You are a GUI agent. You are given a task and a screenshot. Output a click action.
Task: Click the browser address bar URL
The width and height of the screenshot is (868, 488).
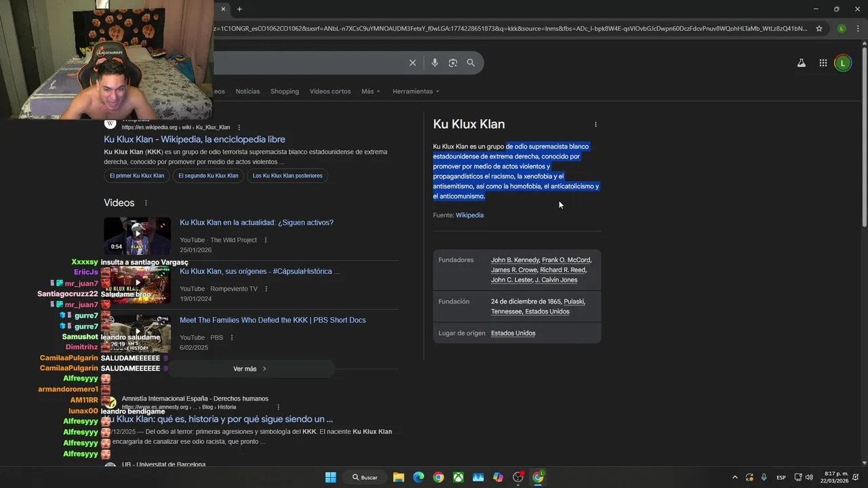tap(510, 28)
